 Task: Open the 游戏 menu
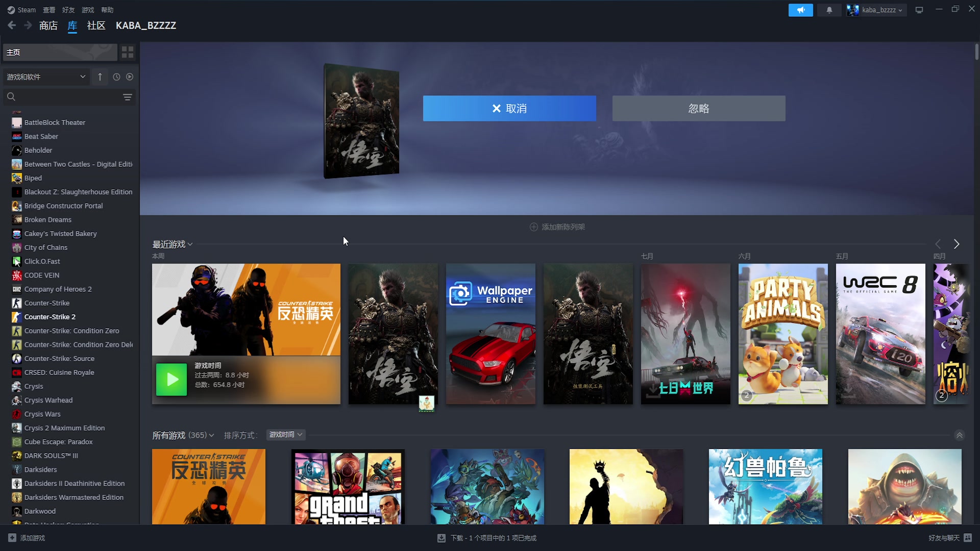88,10
